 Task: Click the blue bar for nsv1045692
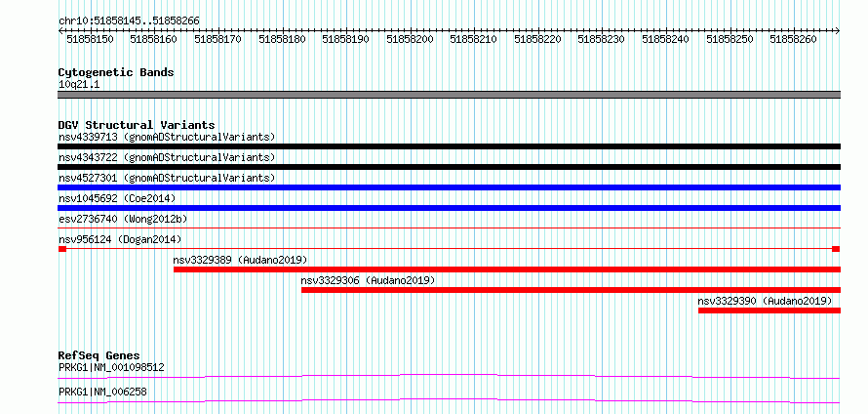click(x=449, y=208)
